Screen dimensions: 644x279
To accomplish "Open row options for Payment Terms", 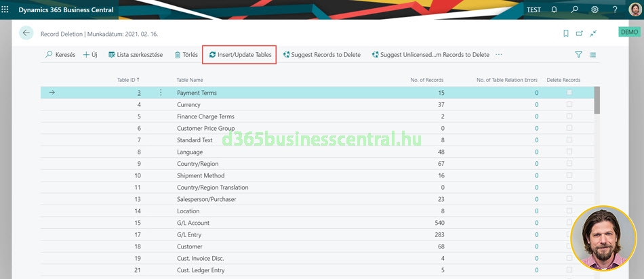I will 161,93.
